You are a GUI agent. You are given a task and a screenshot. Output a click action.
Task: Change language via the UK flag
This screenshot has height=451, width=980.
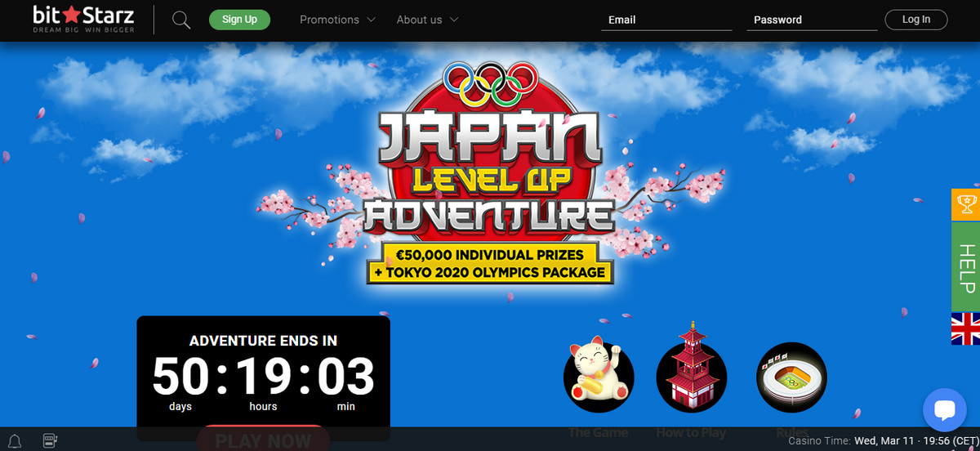click(965, 328)
